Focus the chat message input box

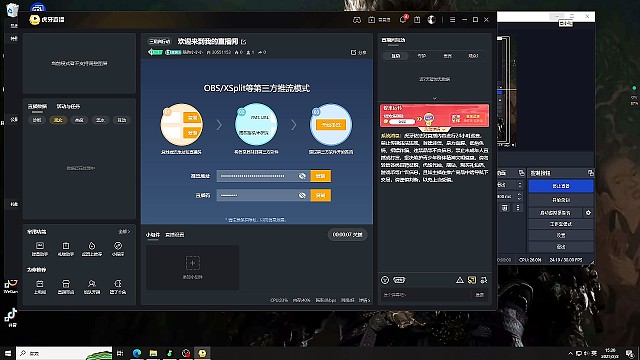(x=427, y=295)
